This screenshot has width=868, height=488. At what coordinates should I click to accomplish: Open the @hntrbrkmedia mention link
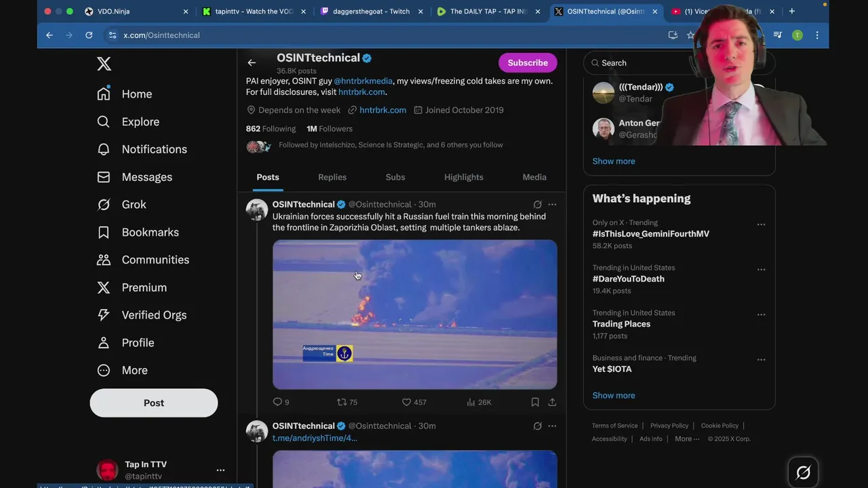[x=363, y=81]
